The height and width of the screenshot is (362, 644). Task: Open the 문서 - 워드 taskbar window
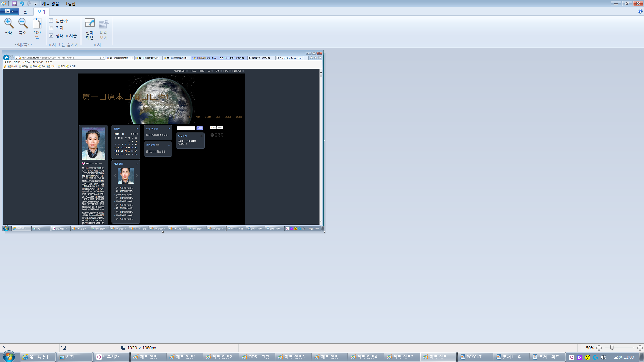tap(548, 357)
